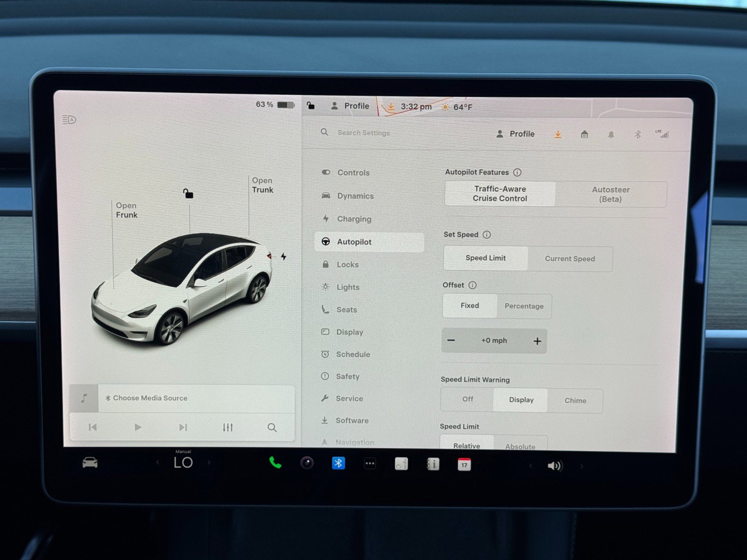Open the volume right chevron control
Image resolution: width=747 pixels, height=560 pixels.
tap(582, 465)
